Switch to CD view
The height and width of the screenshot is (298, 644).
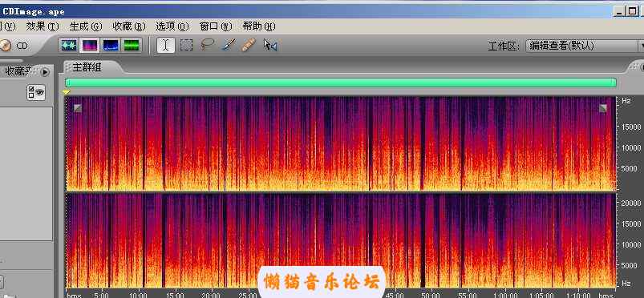coord(14,46)
